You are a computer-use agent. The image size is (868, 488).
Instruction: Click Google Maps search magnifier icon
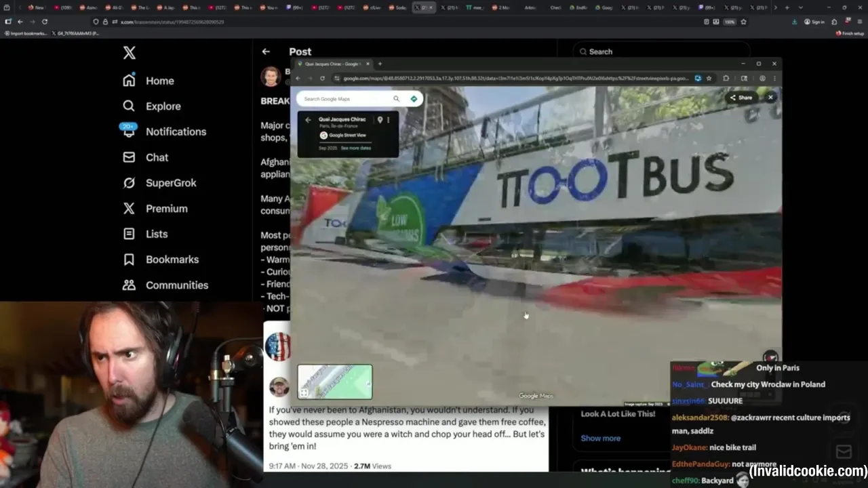pyautogui.click(x=397, y=99)
